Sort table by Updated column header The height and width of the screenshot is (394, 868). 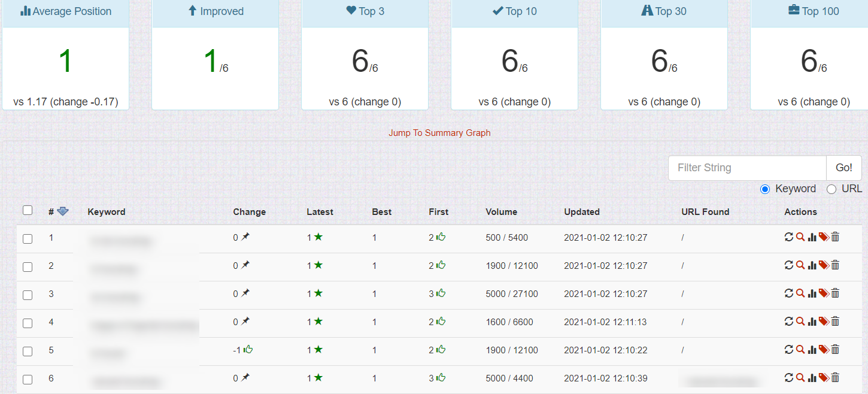[582, 212]
